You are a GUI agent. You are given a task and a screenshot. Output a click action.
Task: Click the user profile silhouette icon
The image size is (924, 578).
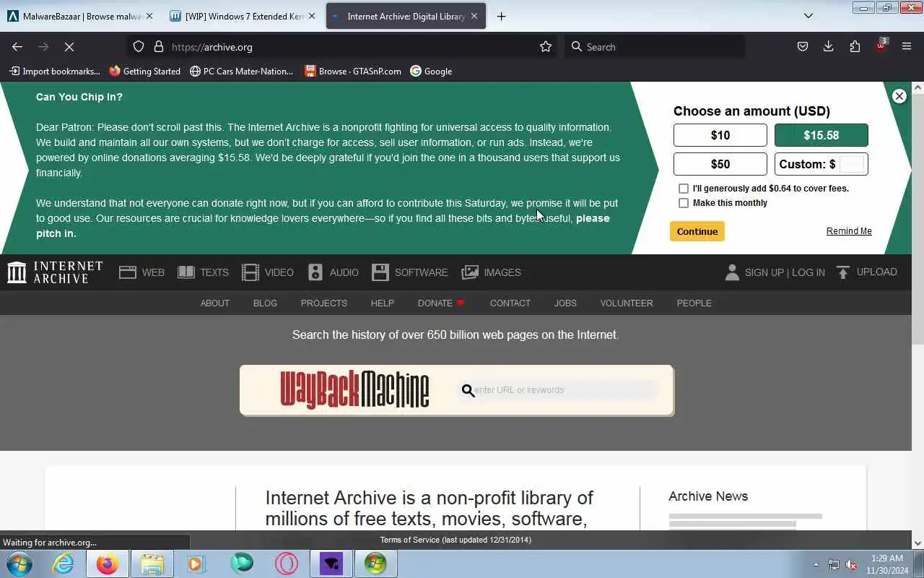click(x=732, y=272)
